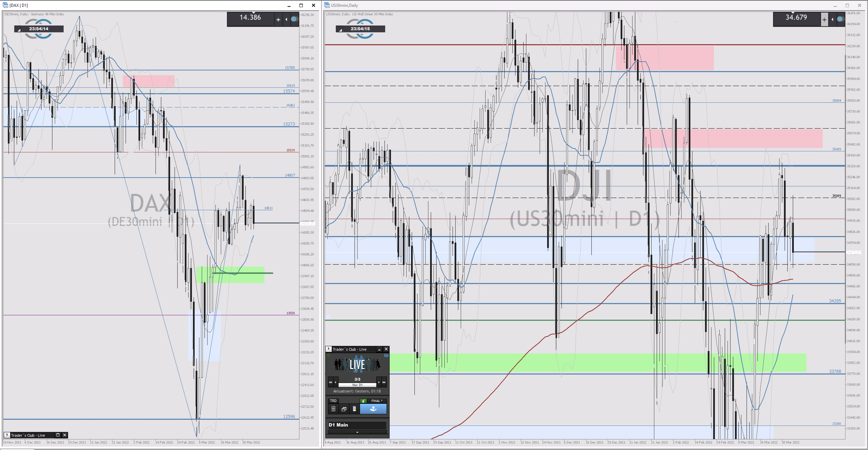Expand DAX price widget with left arrow
868x450 pixels.
click(x=286, y=20)
